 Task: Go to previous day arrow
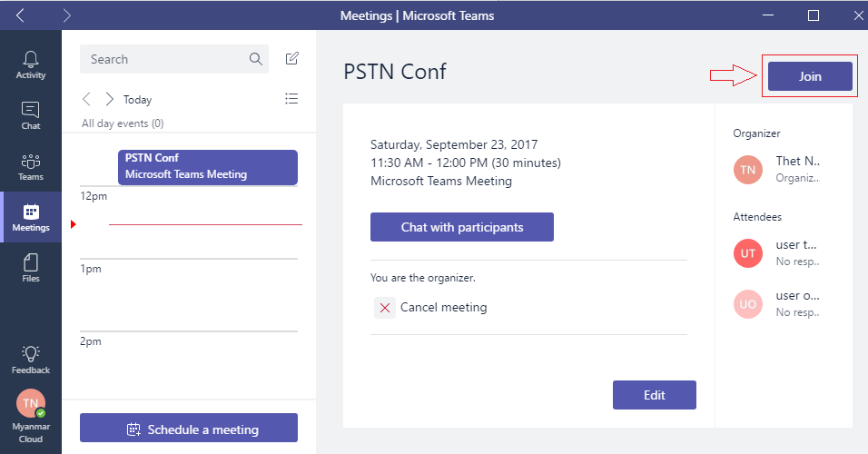pos(86,99)
